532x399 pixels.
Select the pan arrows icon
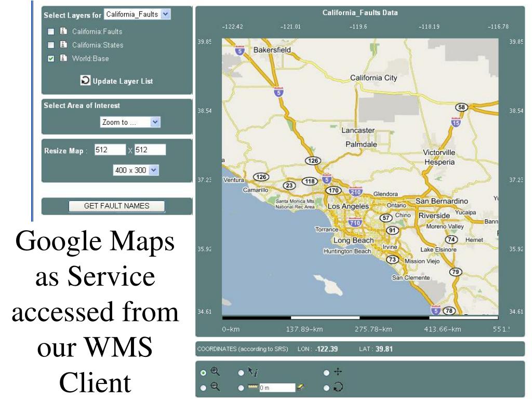click(338, 372)
